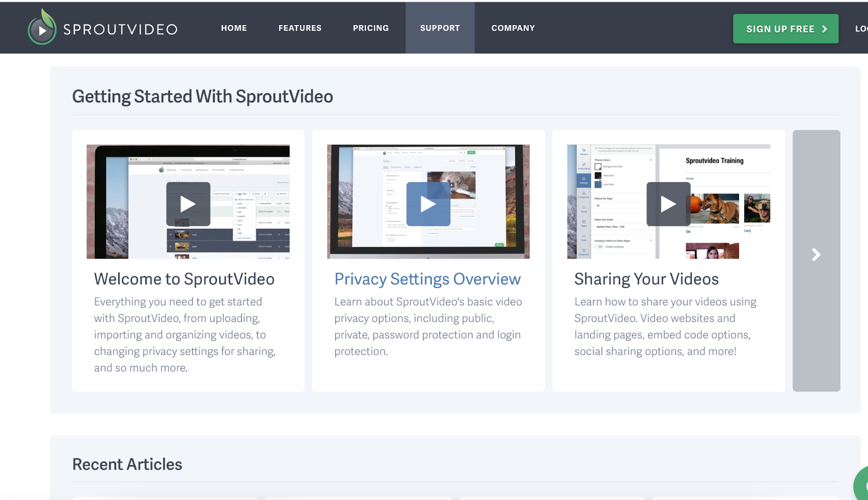Image resolution: width=868 pixels, height=500 pixels.
Task: Click the Privacy Settings Overview thumbnail image
Action: point(428,202)
